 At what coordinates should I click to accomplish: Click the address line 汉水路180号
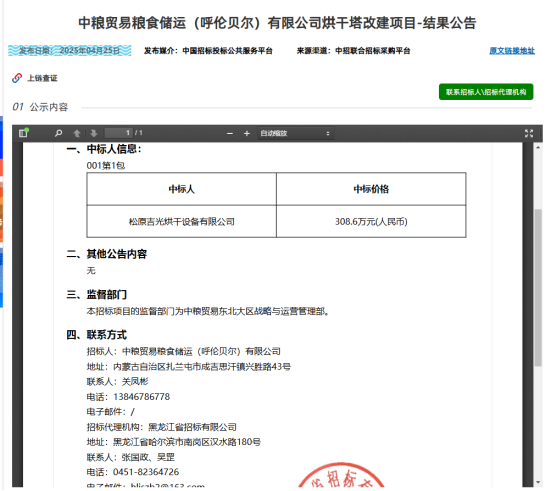point(174,443)
